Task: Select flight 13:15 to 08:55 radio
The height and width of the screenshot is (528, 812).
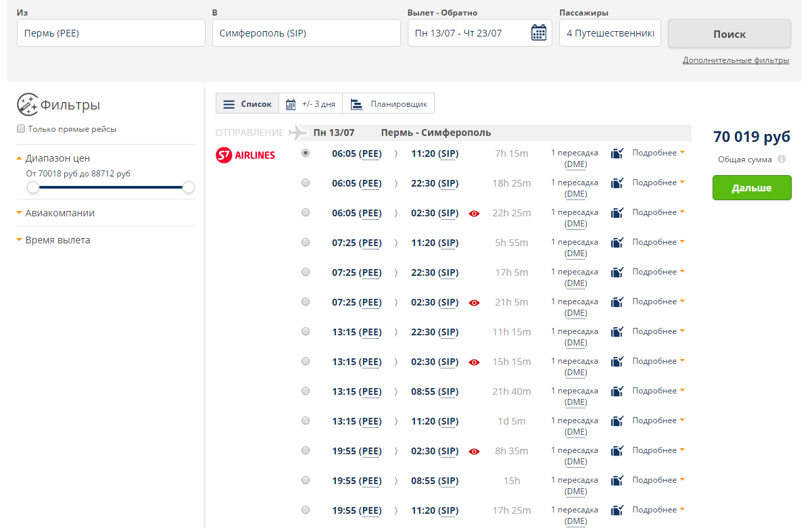Action: [306, 391]
